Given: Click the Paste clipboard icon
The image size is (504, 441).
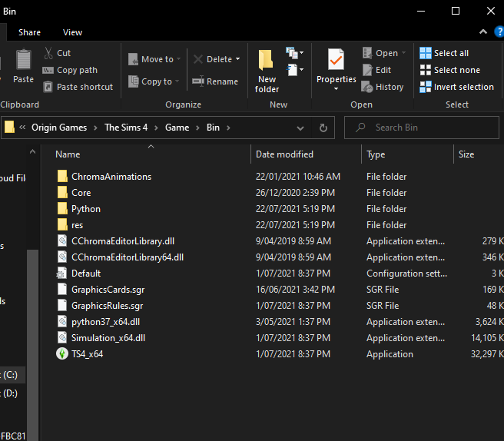Looking at the screenshot, I should 24,59.
